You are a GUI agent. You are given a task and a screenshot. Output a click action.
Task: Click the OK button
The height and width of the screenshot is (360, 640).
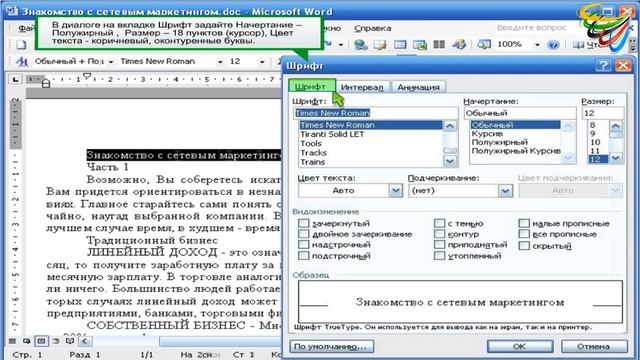[x=520, y=346]
